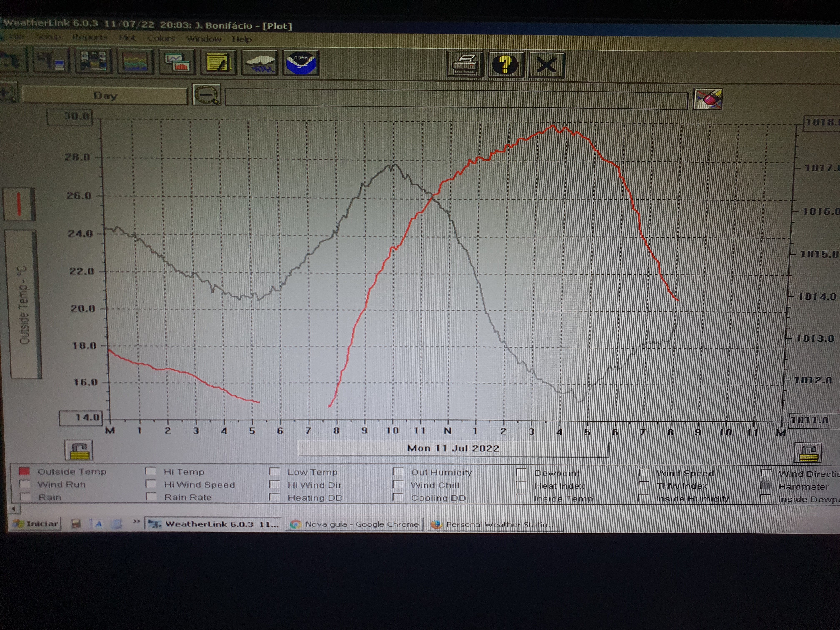Open the Day time span selector

point(105,96)
